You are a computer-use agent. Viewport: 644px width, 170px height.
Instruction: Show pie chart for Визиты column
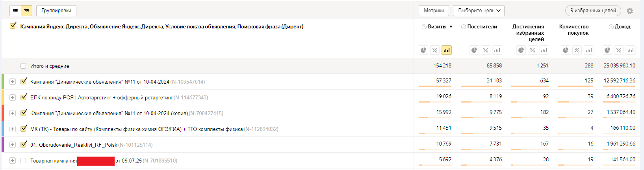click(x=423, y=50)
